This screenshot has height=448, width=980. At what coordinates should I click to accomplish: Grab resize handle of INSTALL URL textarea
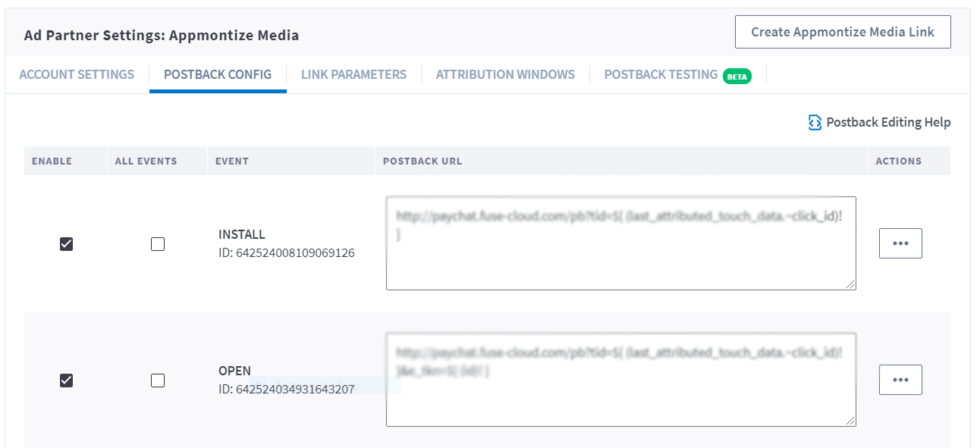coord(850,284)
